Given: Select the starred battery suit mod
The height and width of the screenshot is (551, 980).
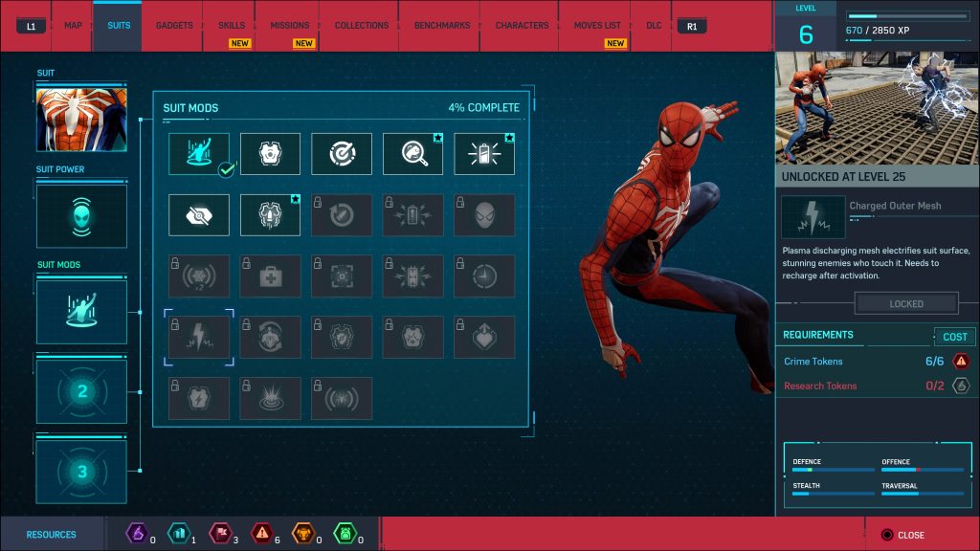Looking at the screenshot, I should click(484, 153).
